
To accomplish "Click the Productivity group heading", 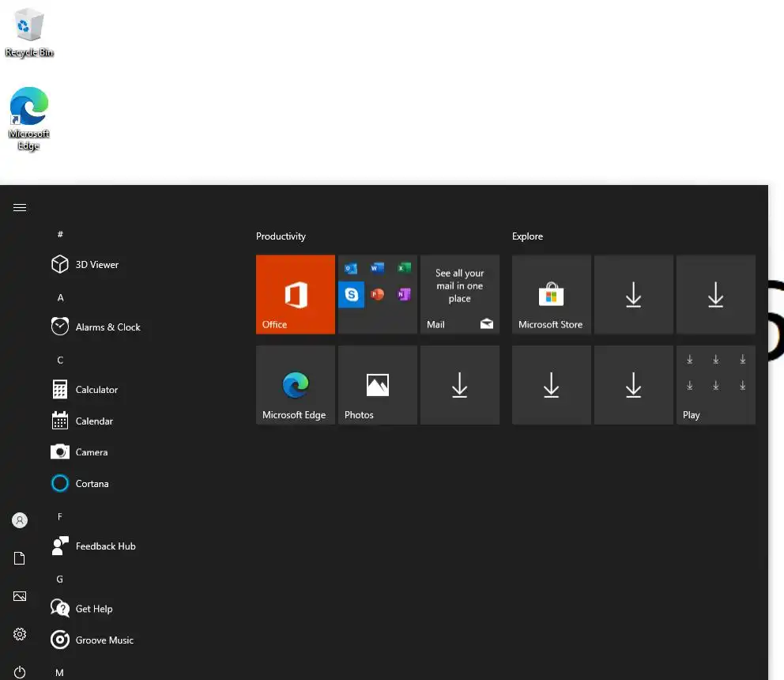I will 281,236.
